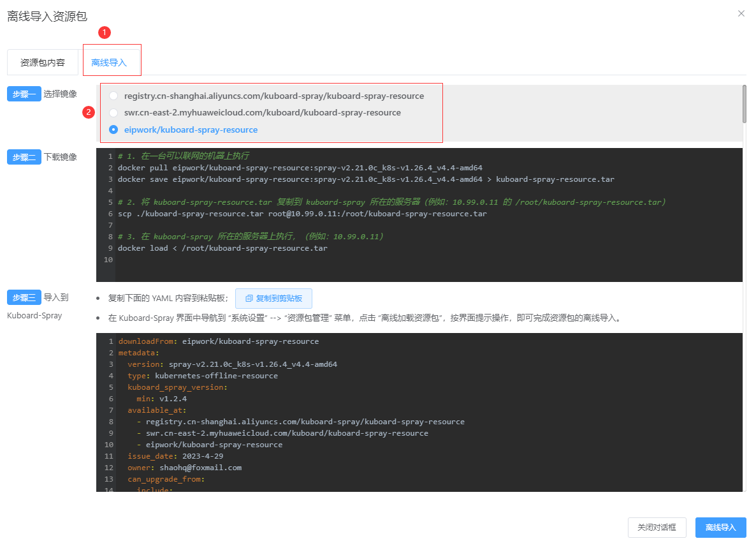
Task: Click the issue_date line in the YAML code
Action: coord(175,456)
